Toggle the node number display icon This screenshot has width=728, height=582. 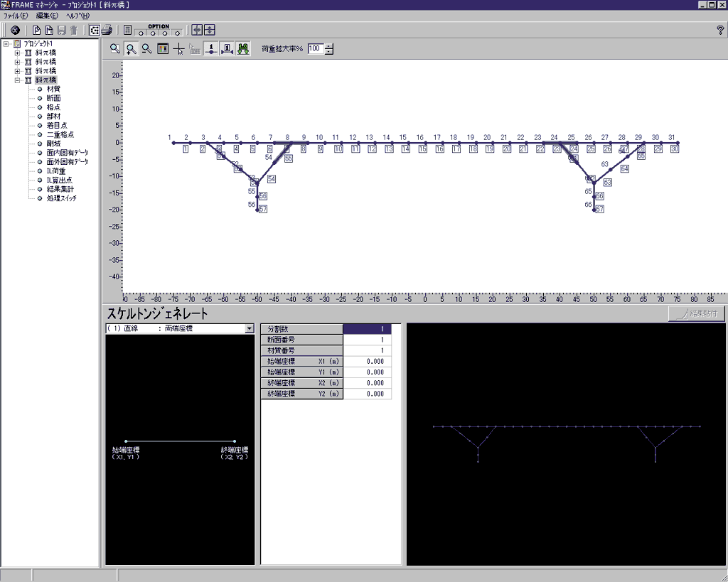tap(210, 49)
